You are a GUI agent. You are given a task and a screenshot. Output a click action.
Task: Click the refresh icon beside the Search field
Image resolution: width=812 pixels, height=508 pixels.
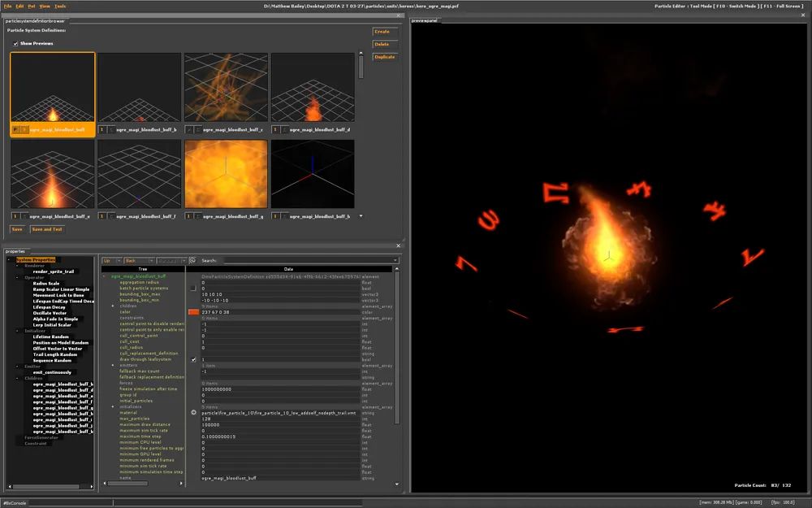coord(192,261)
